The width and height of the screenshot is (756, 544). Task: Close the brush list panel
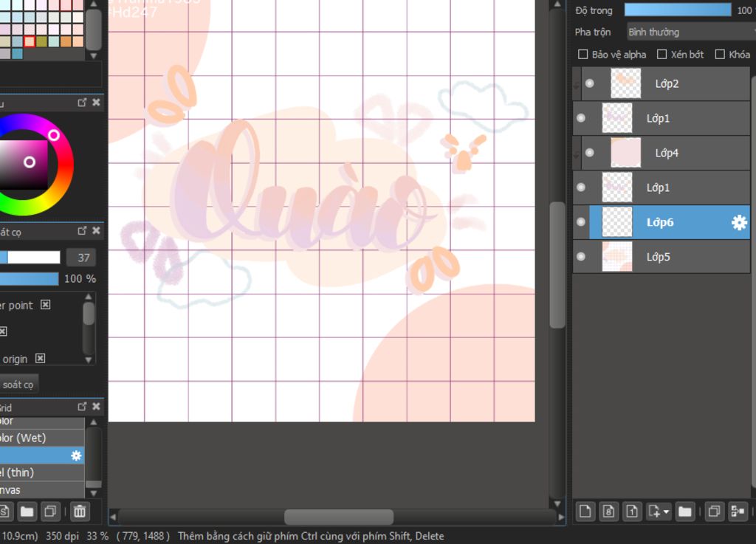[x=96, y=407]
